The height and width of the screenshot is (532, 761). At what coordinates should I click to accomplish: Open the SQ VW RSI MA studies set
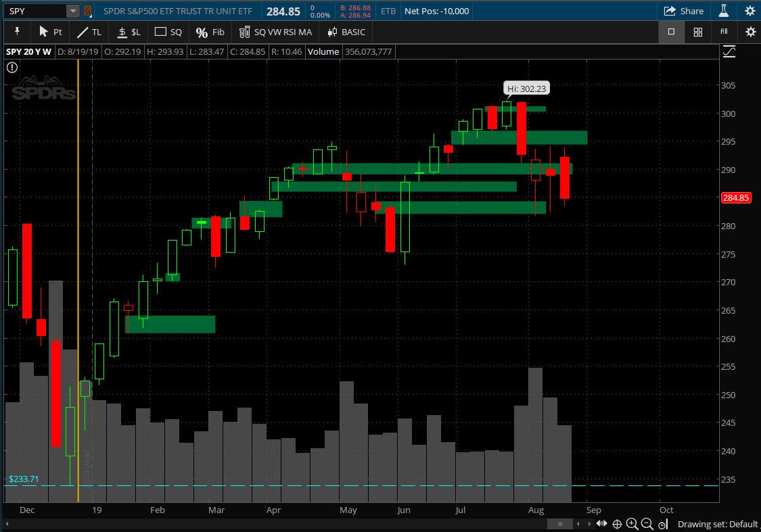(276, 32)
